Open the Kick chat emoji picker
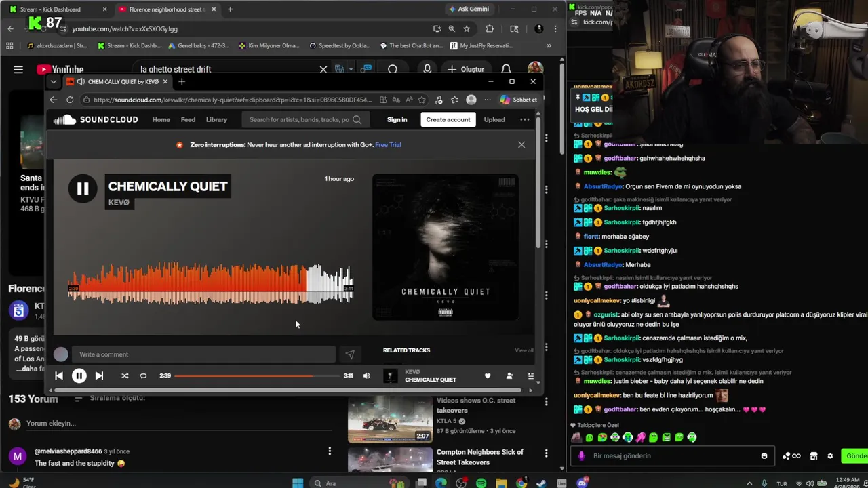The width and height of the screenshot is (868, 488). click(x=764, y=456)
